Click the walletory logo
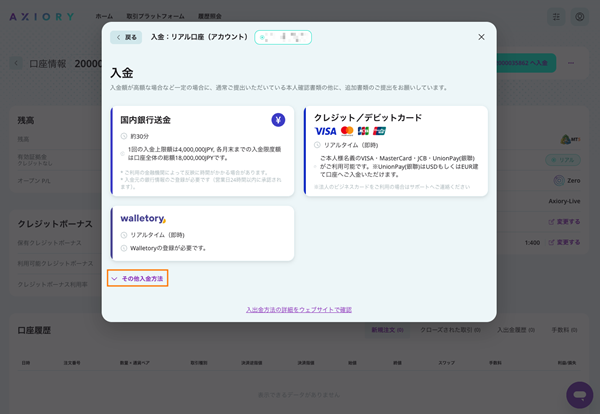Image resolution: width=600 pixels, height=414 pixels. pyautogui.click(x=143, y=218)
